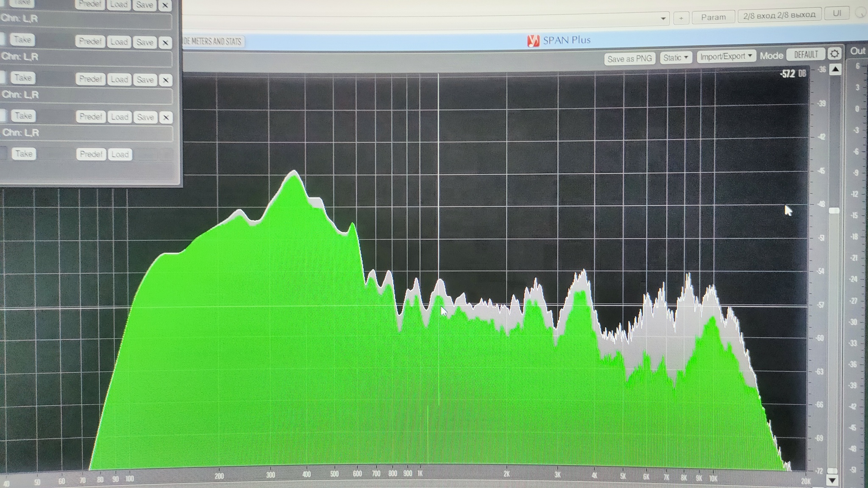Open the Hide Meters and Stats tab
The width and height of the screenshot is (868, 488).
[213, 42]
